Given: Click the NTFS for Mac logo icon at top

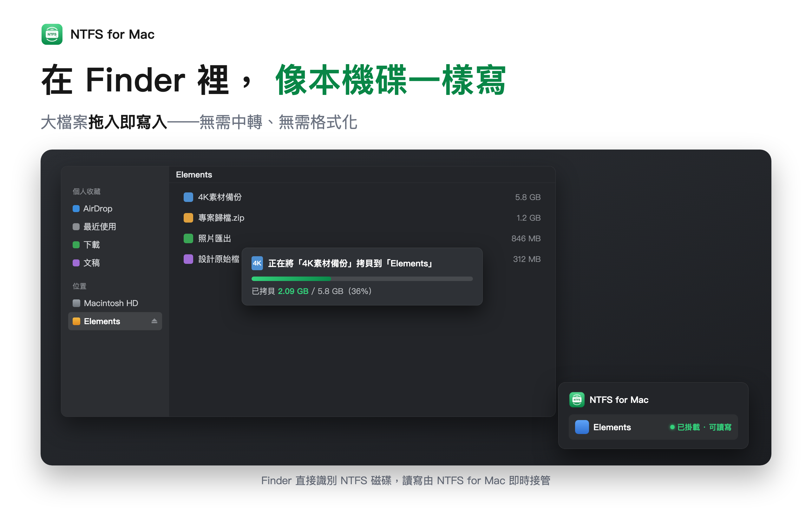Looking at the screenshot, I should point(52,34).
